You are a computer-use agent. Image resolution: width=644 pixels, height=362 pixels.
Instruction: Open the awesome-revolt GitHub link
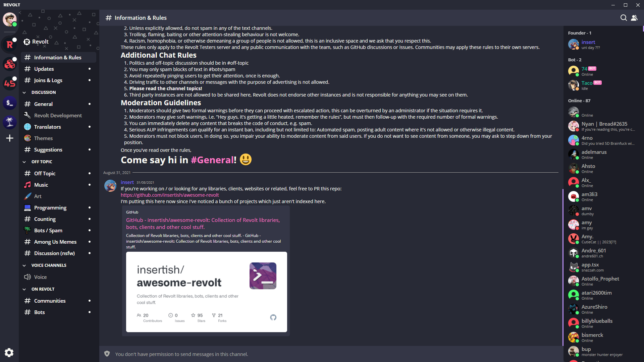(x=170, y=195)
